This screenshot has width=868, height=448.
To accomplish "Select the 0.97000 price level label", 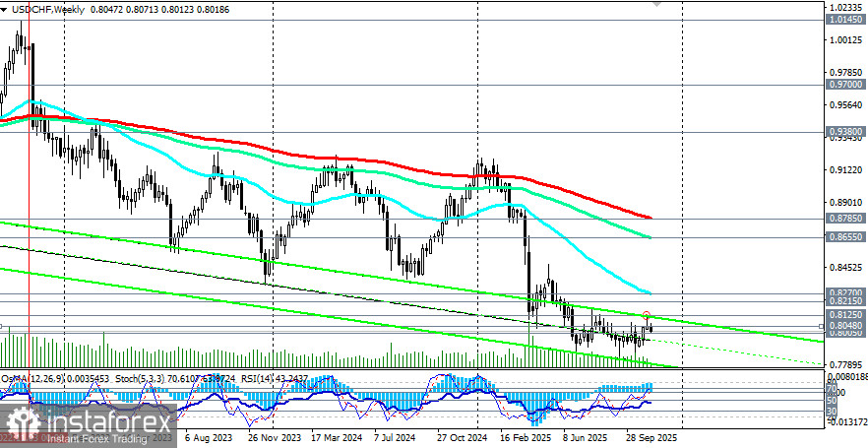I will (x=846, y=84).
